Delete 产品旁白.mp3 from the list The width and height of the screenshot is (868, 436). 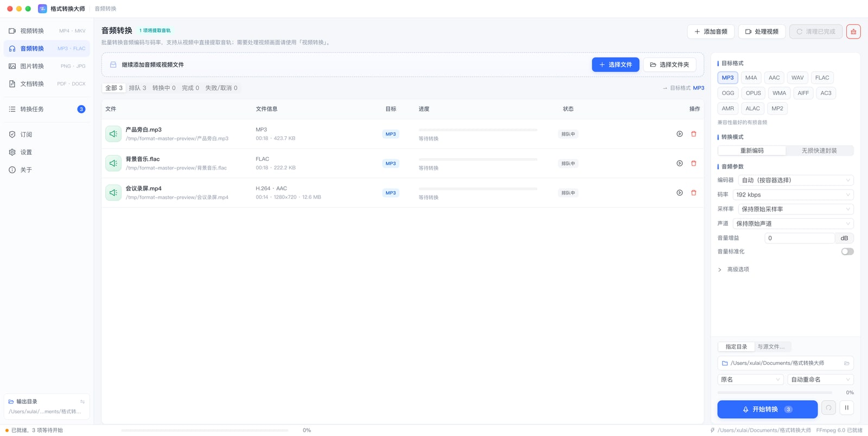click(693, 134)
